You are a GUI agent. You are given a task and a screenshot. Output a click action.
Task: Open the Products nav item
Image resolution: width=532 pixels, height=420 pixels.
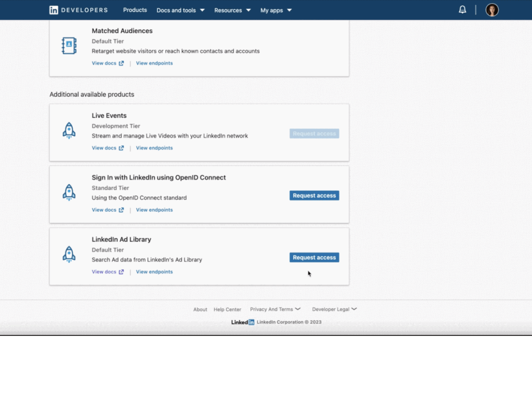tap(135, 10)
